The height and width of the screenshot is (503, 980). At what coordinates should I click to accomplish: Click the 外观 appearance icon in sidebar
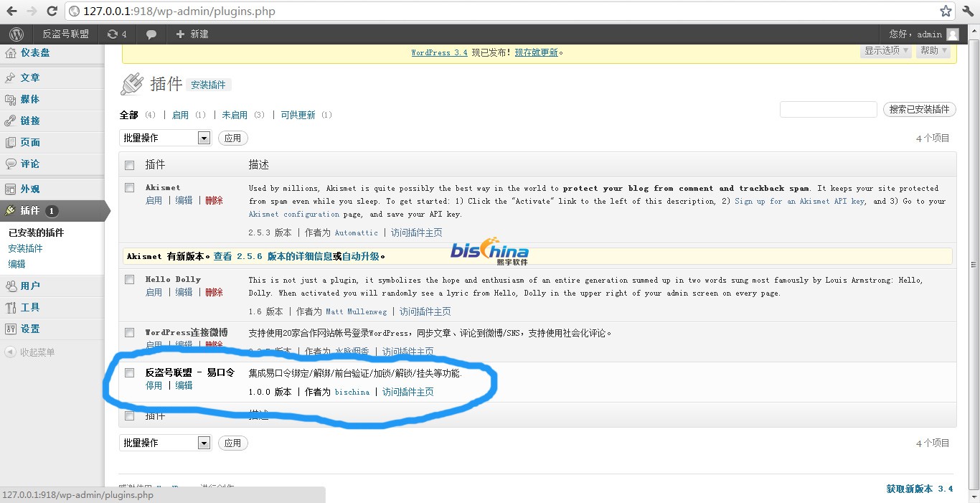11,189
